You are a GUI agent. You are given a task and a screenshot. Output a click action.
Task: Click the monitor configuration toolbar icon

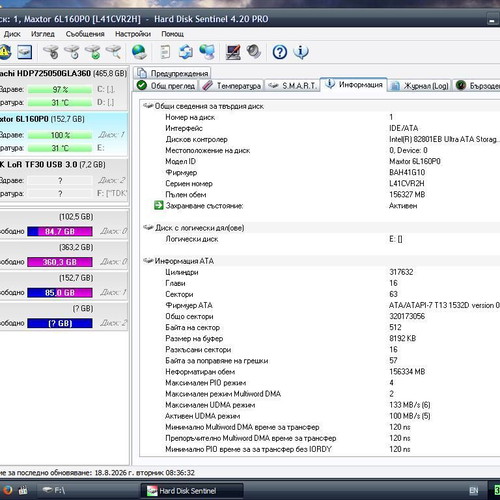pyautogui.click(x=233, y=52)
